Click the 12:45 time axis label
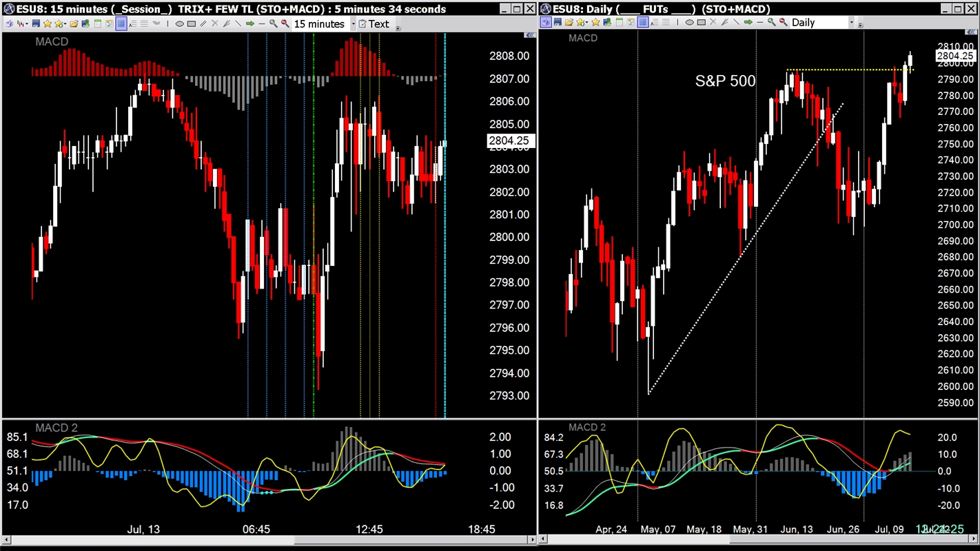The height and width of the screenshot is (551, 980). click(x=369, y=529)
